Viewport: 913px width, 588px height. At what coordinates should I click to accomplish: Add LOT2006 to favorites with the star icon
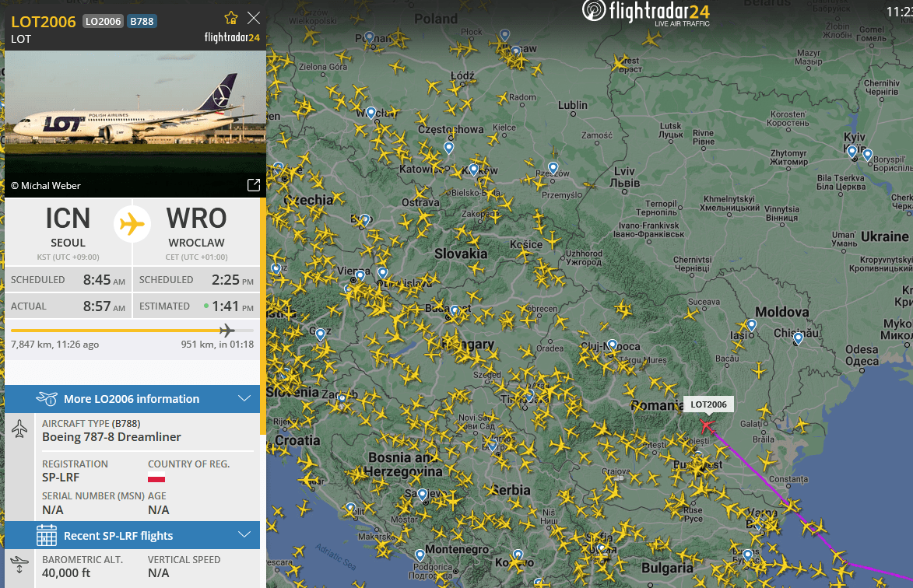[x=231, y=18]
